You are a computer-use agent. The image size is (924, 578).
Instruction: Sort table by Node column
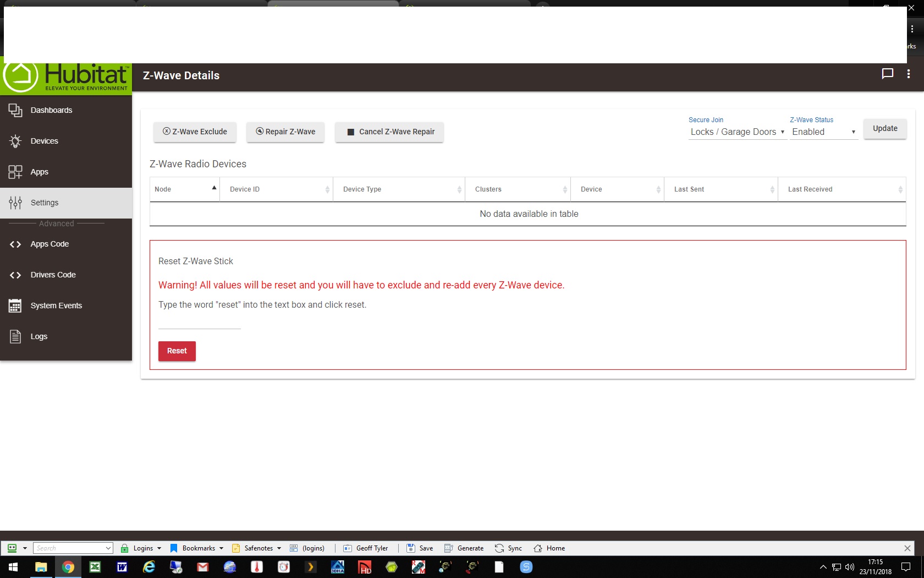tap(185, 189)
